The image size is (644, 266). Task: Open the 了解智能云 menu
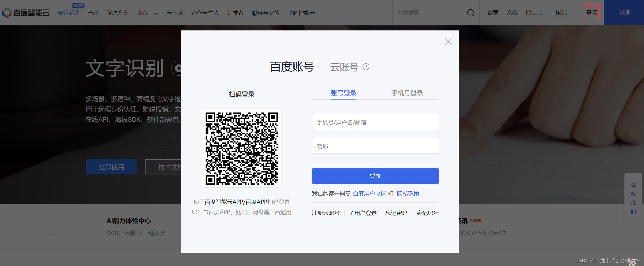[301, 13]
